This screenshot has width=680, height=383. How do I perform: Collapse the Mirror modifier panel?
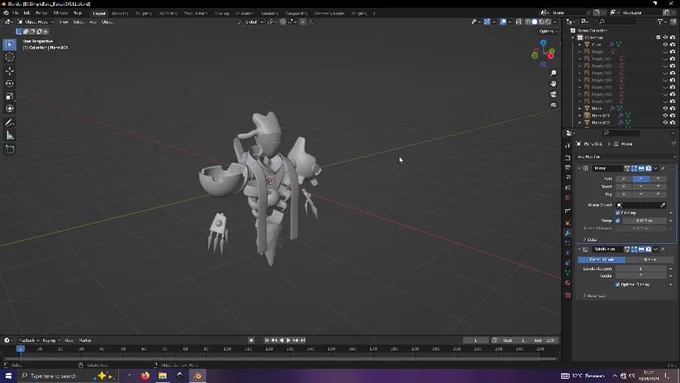pyautogui.click(x=579, y=168)
